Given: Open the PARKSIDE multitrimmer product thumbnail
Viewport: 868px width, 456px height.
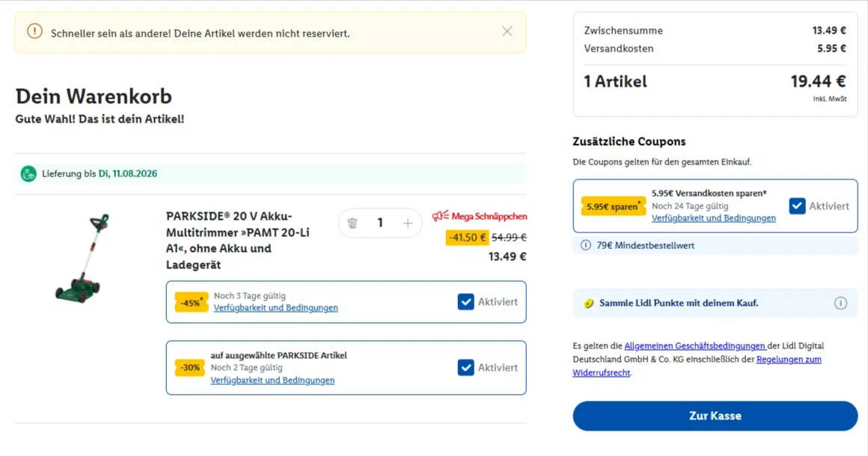Looking at the screenshot, I should click(x=82, y=259).
